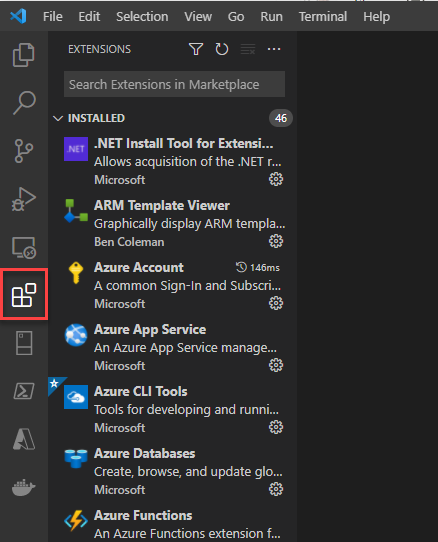Image resolution: width=438 pixels, height=542 pixels.
Task: Open the Docker whale icon
Action: click(24, 487)
